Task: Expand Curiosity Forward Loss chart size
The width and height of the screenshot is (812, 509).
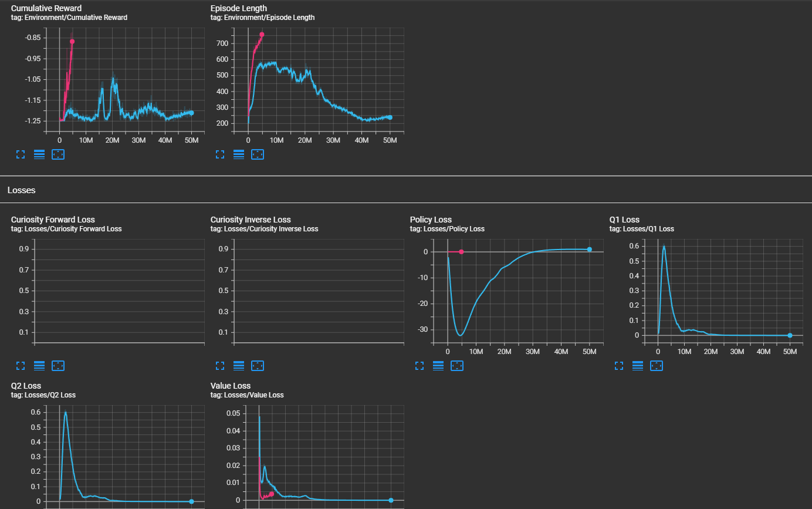Action: tap(21, 366)
